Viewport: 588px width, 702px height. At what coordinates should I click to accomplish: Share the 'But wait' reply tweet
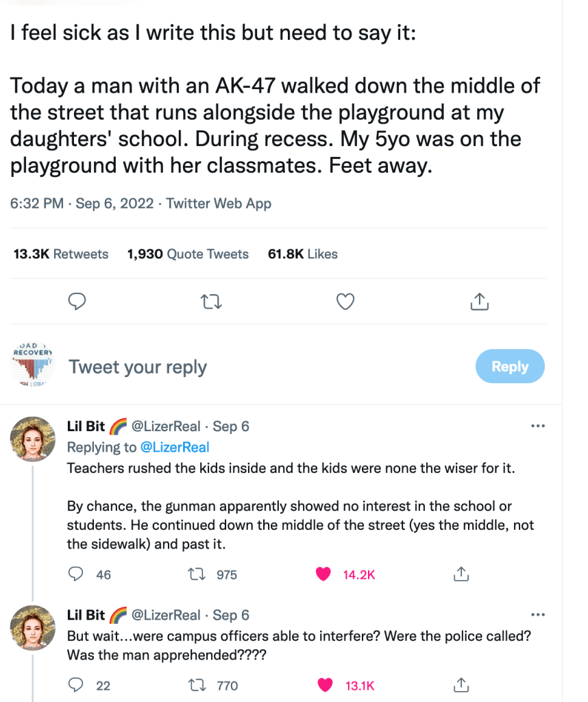click(x=462, y=685)
